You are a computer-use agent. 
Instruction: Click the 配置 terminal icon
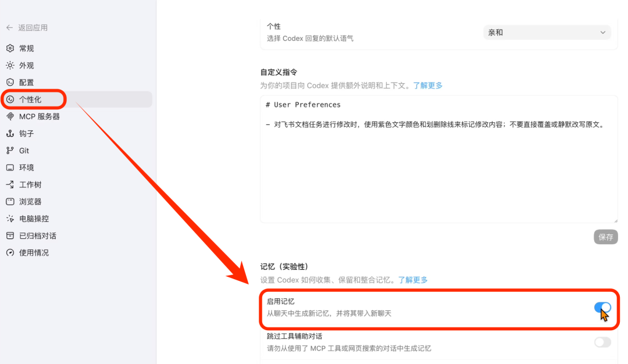[x=10, y=83]
